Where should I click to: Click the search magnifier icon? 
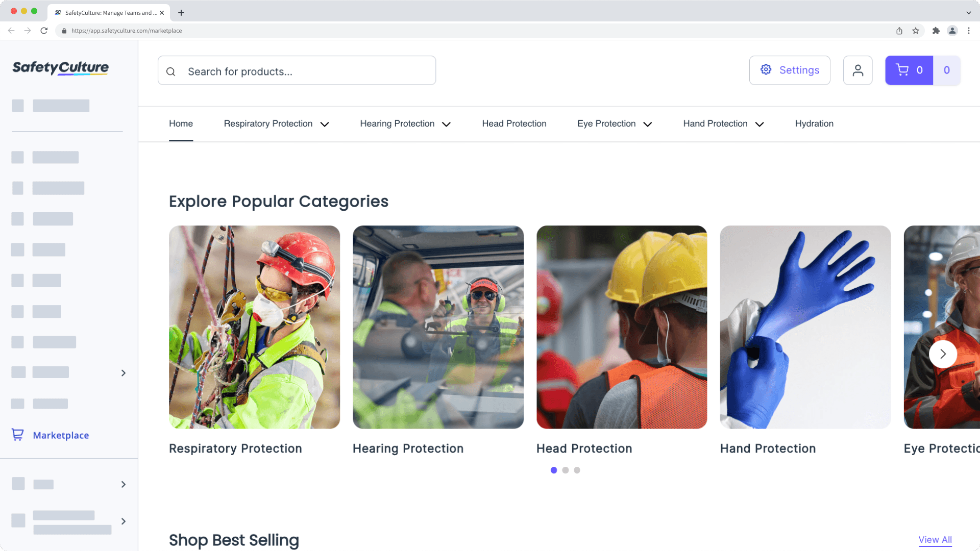[171, 70]
